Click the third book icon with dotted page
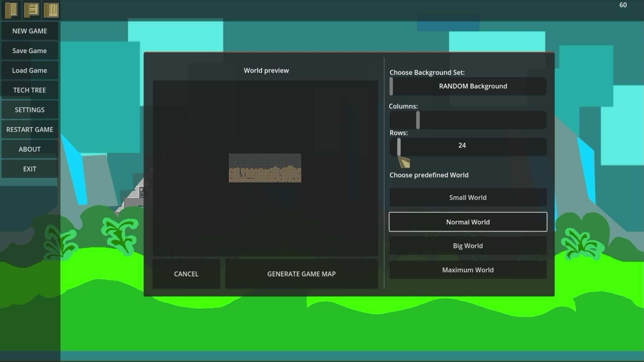The image size is (644, 362). point(51,10)
